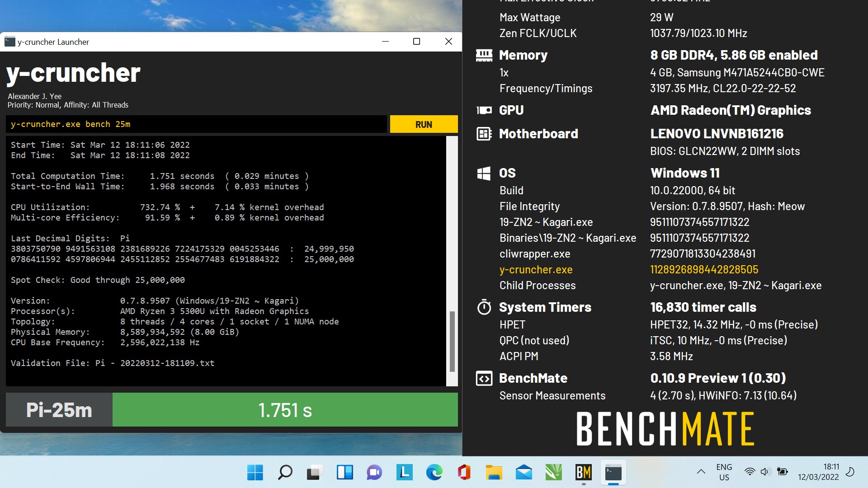The height and width of the screenshot is (488, 868).
Task: Switch to y-cruncher console taskbar icon
Action: pyautogui.click(x=613, y=473)
